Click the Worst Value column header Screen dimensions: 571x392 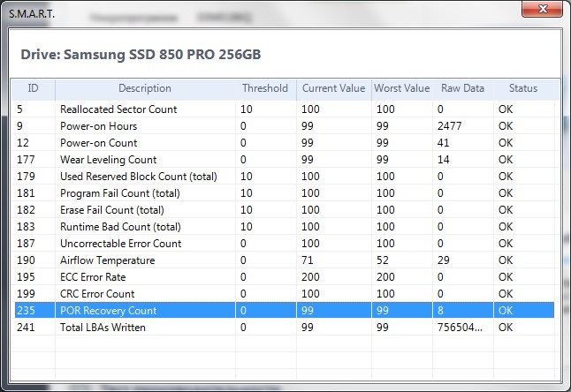pos(401,88)
